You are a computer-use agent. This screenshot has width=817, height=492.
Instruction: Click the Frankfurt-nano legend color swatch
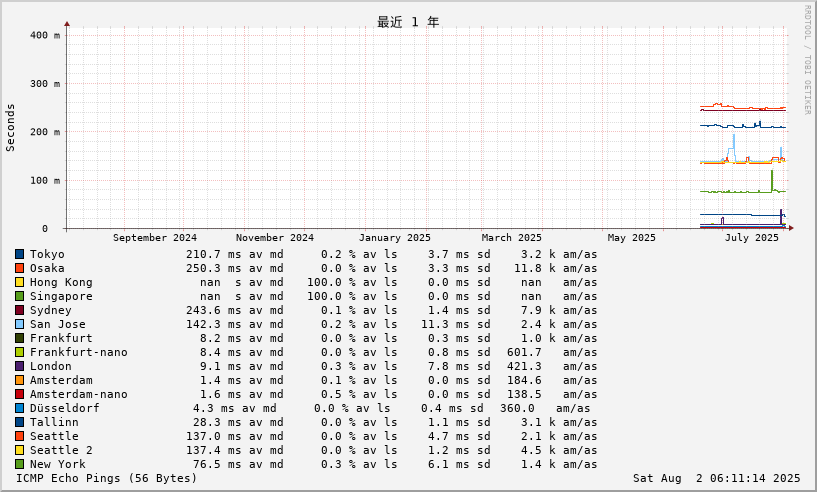click(19, 353)
